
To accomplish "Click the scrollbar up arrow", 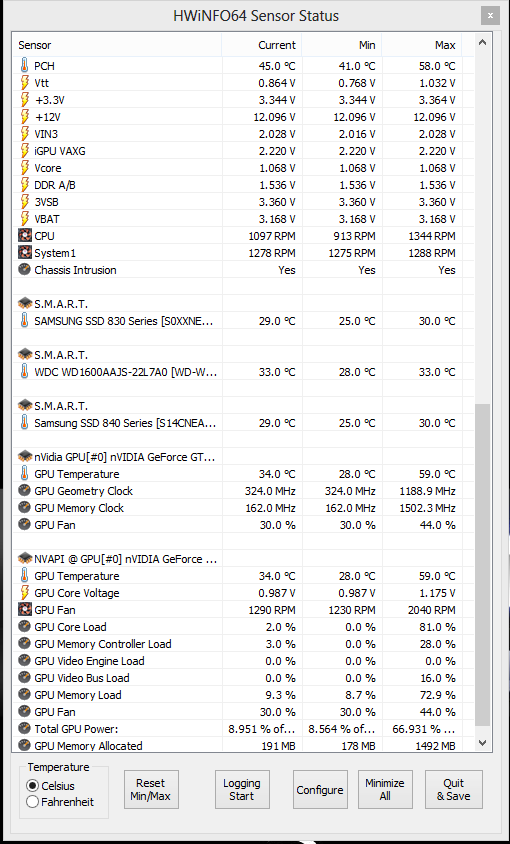I will 483,42.
